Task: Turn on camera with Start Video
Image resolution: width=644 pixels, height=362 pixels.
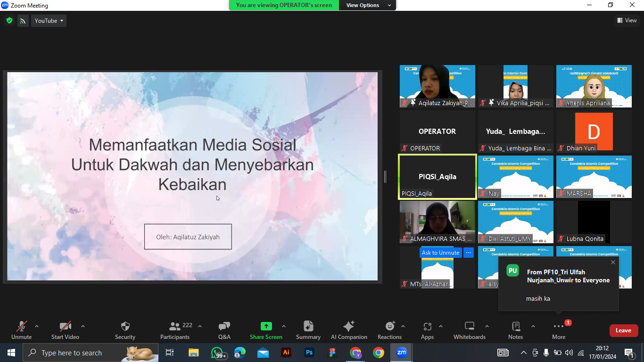Action: tap(65, 330)
